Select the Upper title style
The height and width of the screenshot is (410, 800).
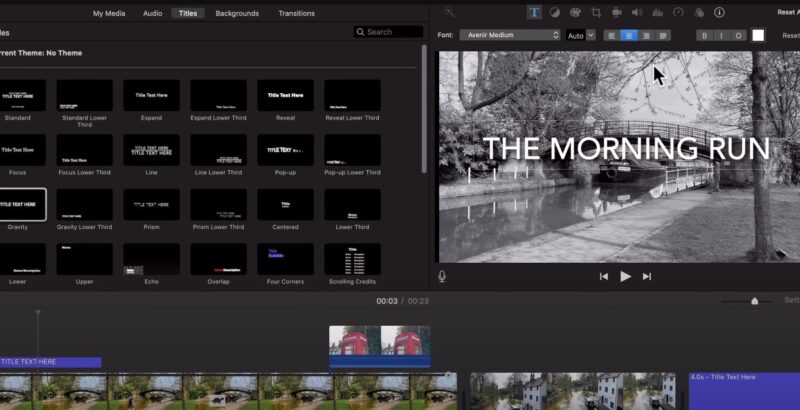point(85,259)
